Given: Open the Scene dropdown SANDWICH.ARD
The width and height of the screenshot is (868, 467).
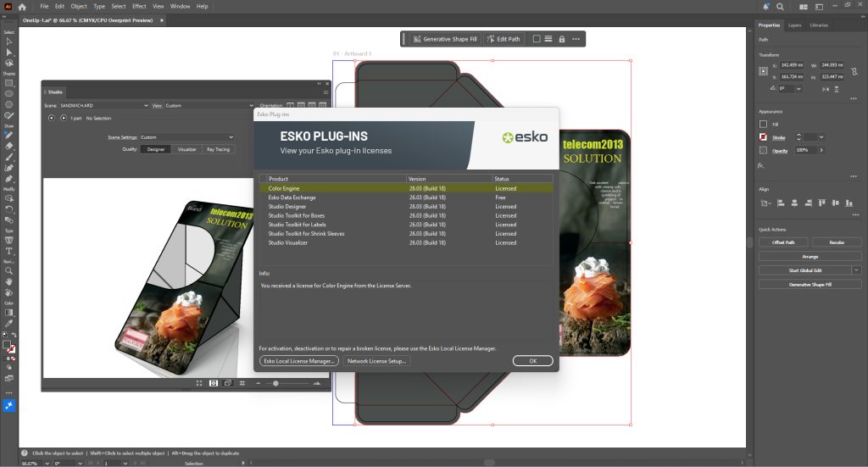Looking at the screenshot, I should 104,105.
